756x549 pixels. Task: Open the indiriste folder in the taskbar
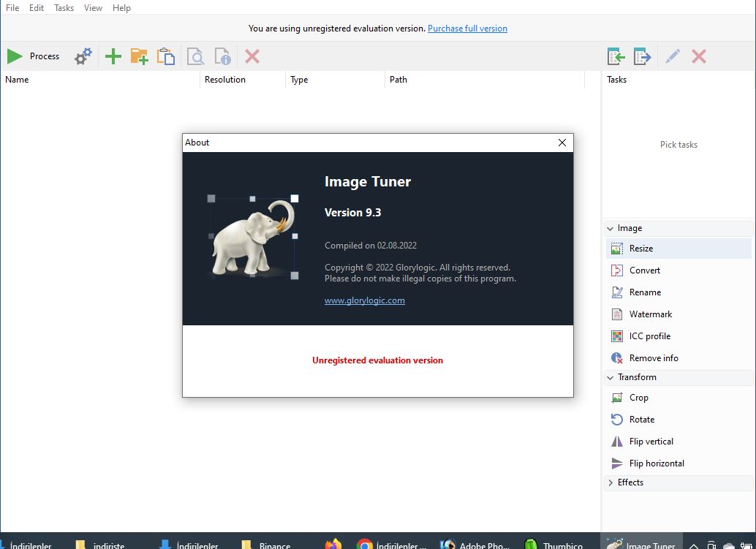coord(100,544)
